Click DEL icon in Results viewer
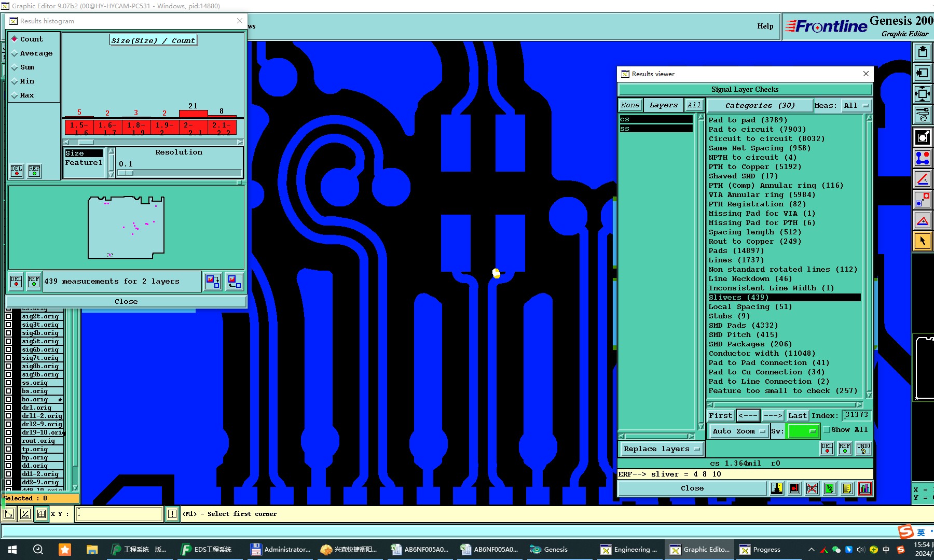Viewport: 934px width, 560px height. tap(827, 449)
